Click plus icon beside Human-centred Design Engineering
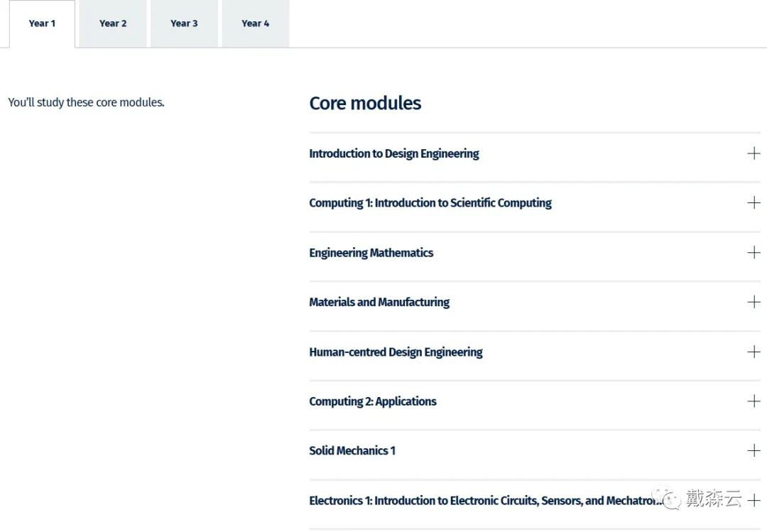The height and width of the screenshot is (532, 767). tap(754, 352)
